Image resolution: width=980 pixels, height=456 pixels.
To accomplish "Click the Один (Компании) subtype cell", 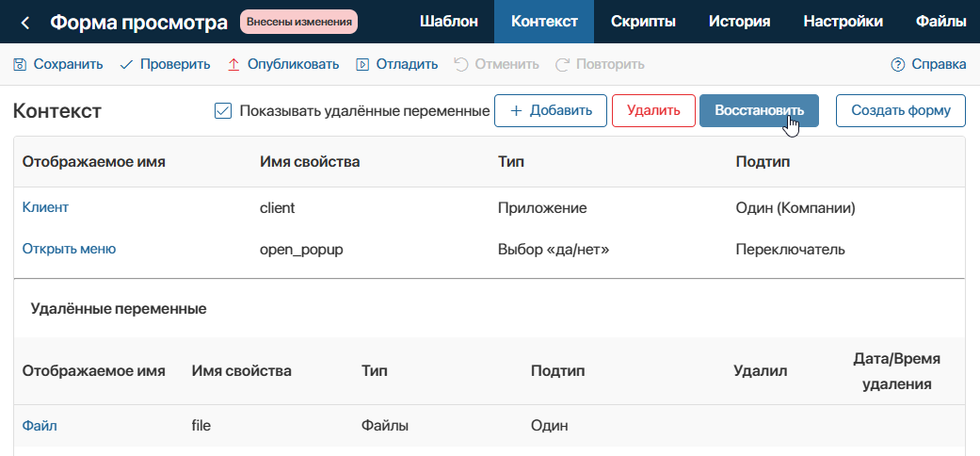I will [x=795, y=208].
